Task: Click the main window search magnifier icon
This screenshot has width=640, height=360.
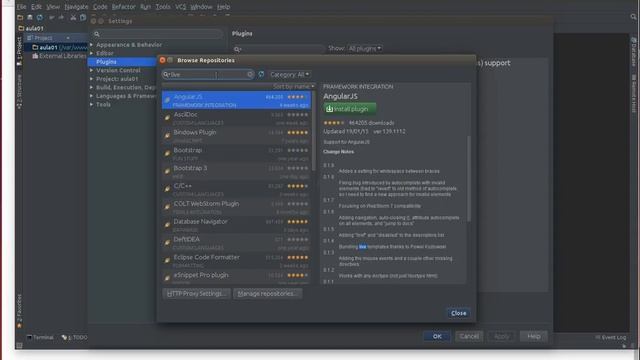Action: coord(633,17)
